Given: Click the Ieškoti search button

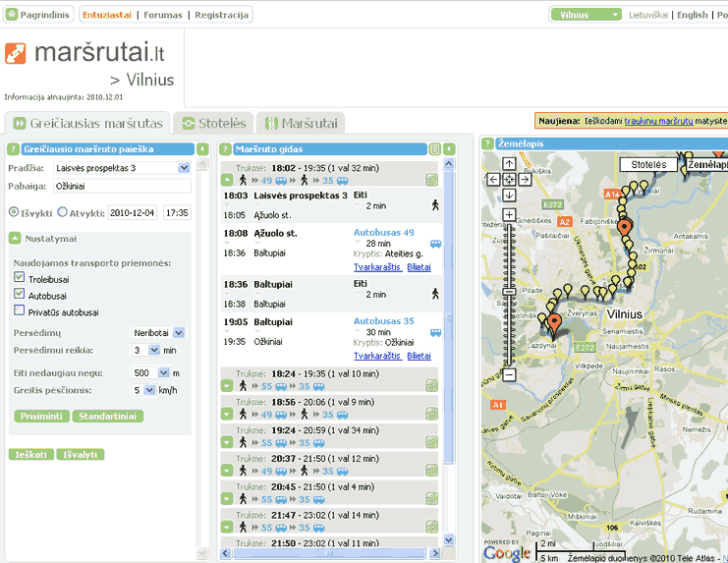Looking at the screenshot, I should click(x=31, y=454).
